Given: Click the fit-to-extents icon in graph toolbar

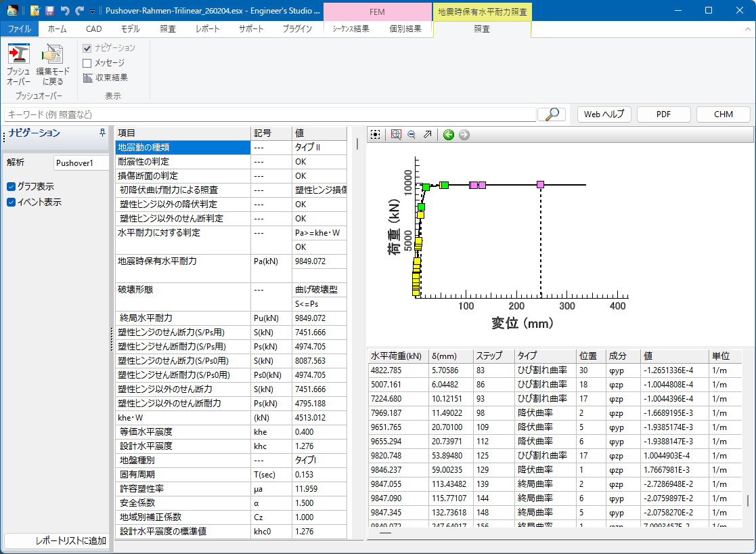Looking at the screenshot, I should tap(376, 135).
